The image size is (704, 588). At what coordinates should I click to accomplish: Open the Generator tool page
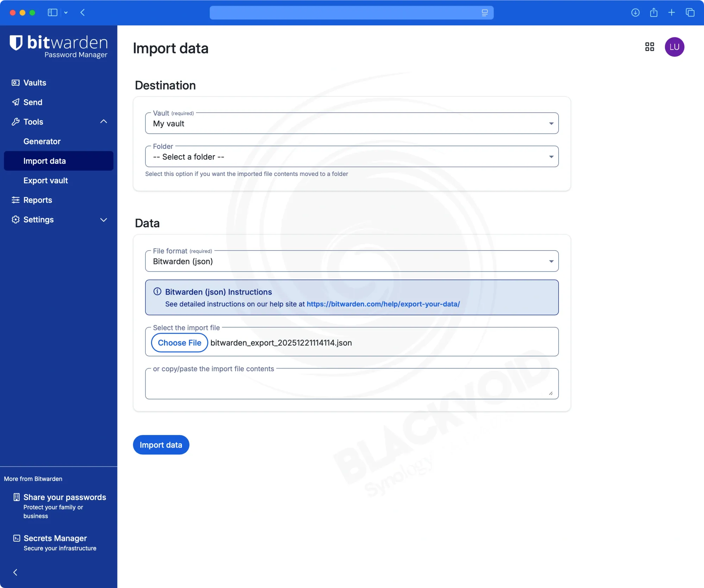pyautogui.click(x=42, y=141)
